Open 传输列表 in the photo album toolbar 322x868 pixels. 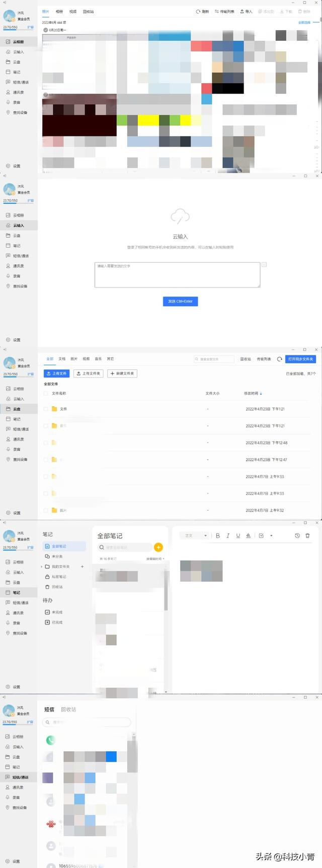(224, 12)
